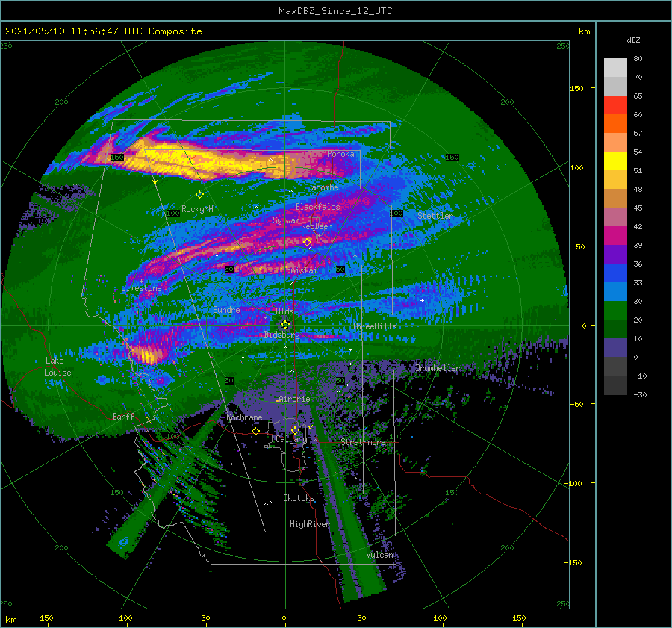Click the 100 range label near Stettler
The height and width of the screenshot is (628, 672).
pos(396,213)
